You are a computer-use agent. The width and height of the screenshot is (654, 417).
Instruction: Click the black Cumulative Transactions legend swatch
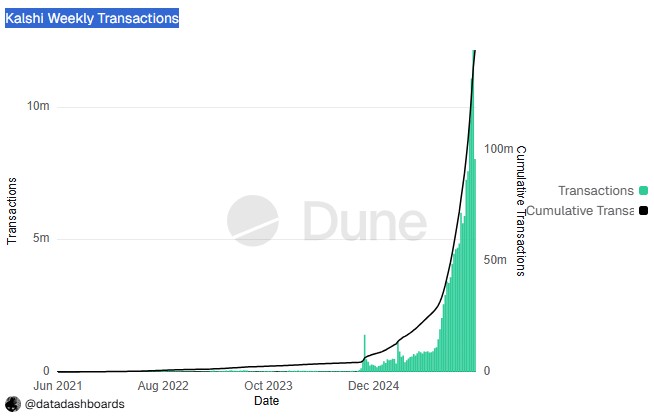tap(643, 210)
